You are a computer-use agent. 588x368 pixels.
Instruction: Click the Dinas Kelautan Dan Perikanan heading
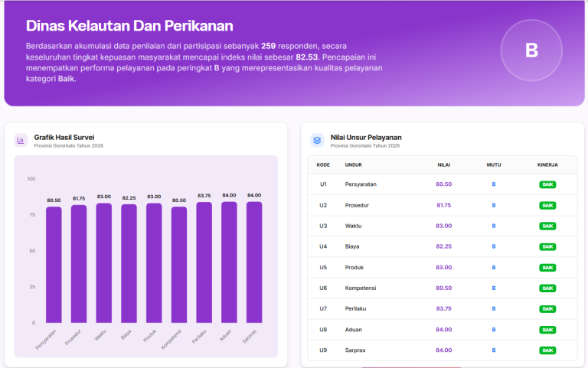(x=129, y=26)
